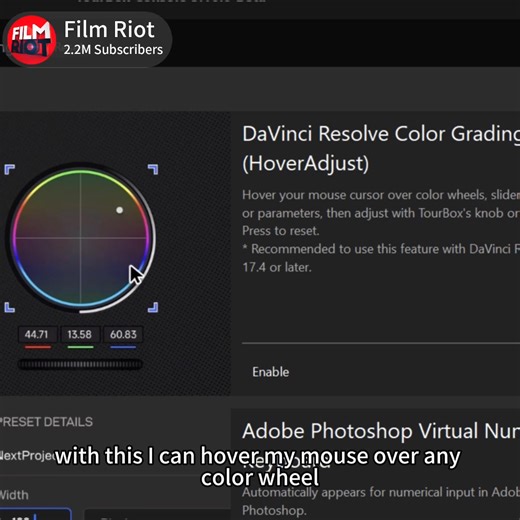Open the Adobe Photoshop Virtual Num entry
This screenshot has width=520, height=520.
tap(381, 431)
